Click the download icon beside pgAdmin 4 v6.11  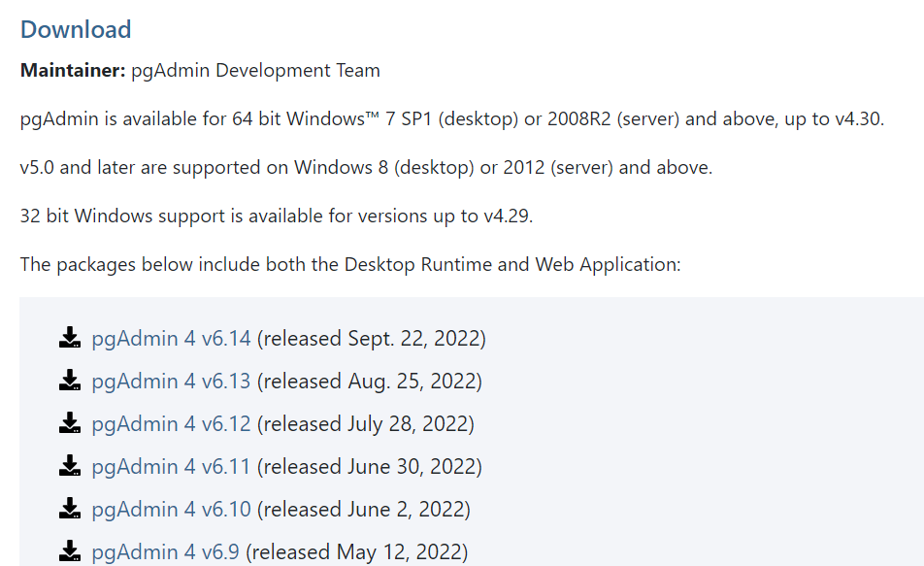click(x=69, y=466)
